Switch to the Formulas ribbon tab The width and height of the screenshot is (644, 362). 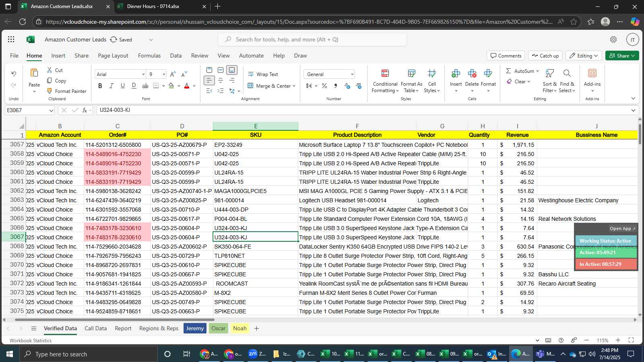(x=149, y=56)
